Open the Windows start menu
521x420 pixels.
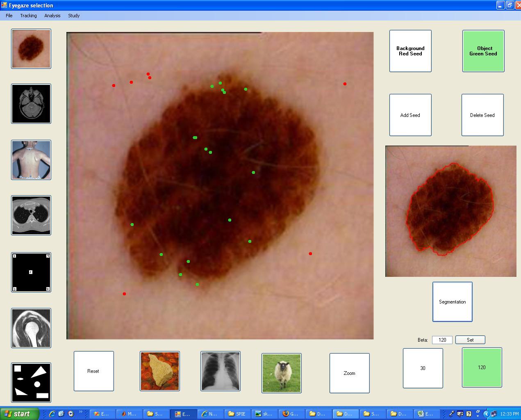pos(19,414)
